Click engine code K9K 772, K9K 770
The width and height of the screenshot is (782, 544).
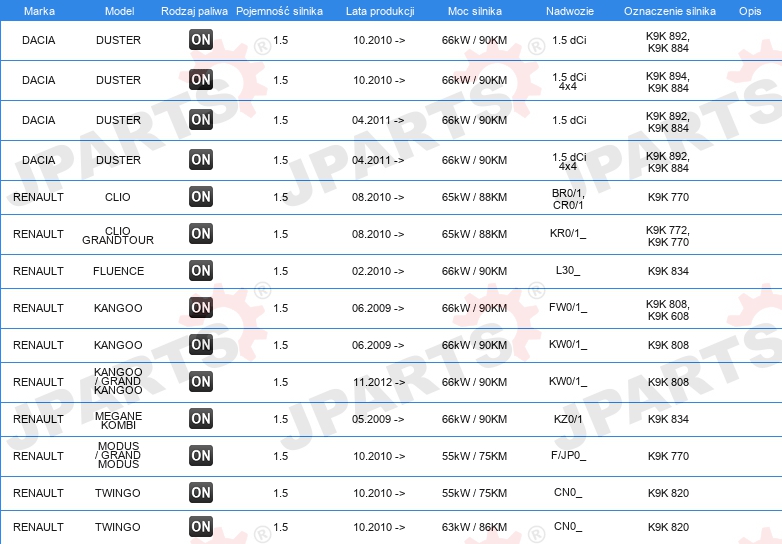point(668,236)
